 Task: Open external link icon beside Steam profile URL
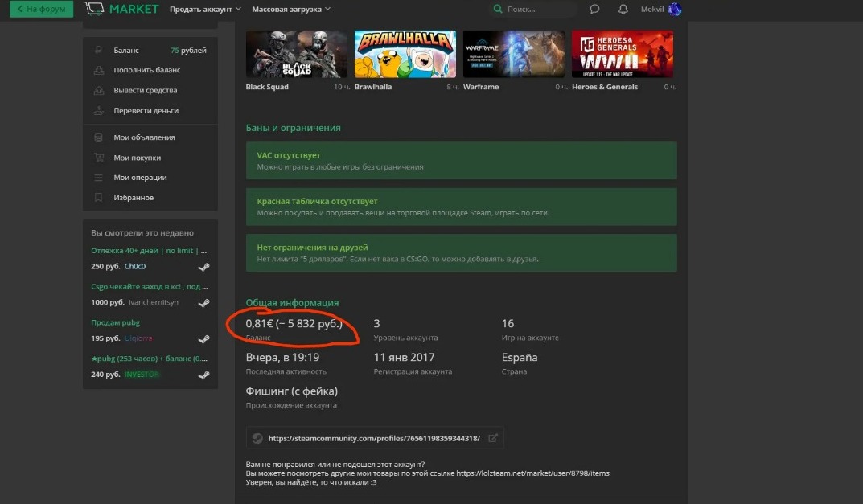pyautogui.click(x=493, y=438)
